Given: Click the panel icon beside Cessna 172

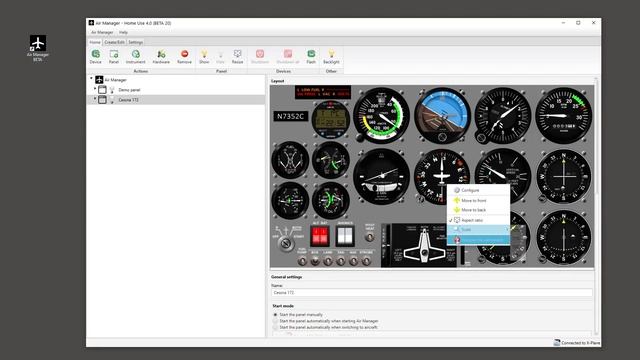Looking at the screenshot, I should 102,100.
